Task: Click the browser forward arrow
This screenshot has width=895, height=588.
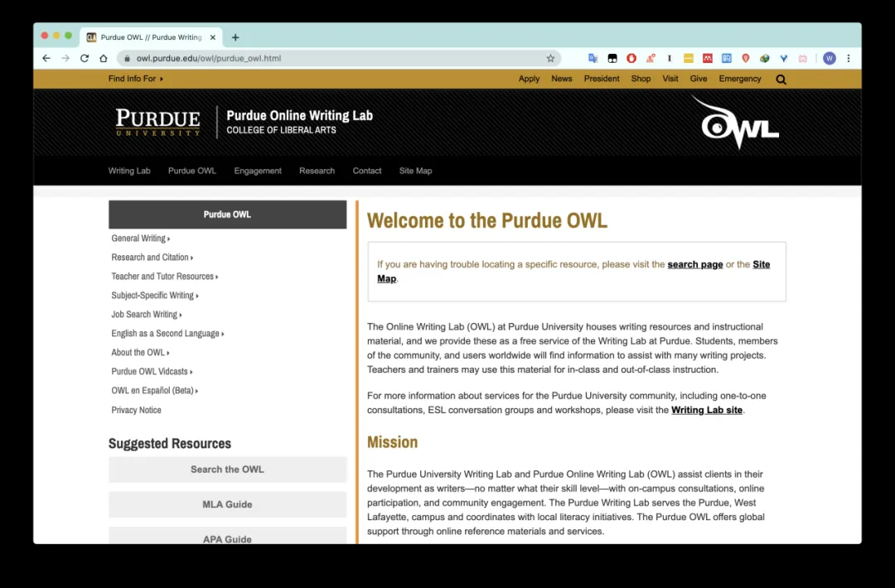Action: (65, 58)
